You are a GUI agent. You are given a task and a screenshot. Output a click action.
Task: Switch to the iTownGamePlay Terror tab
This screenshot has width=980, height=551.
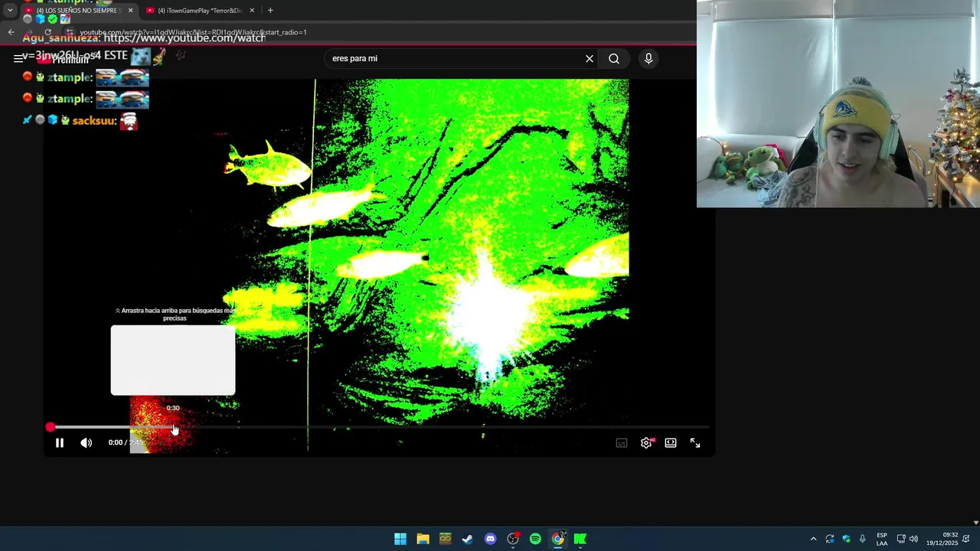[x=199, y=11]
